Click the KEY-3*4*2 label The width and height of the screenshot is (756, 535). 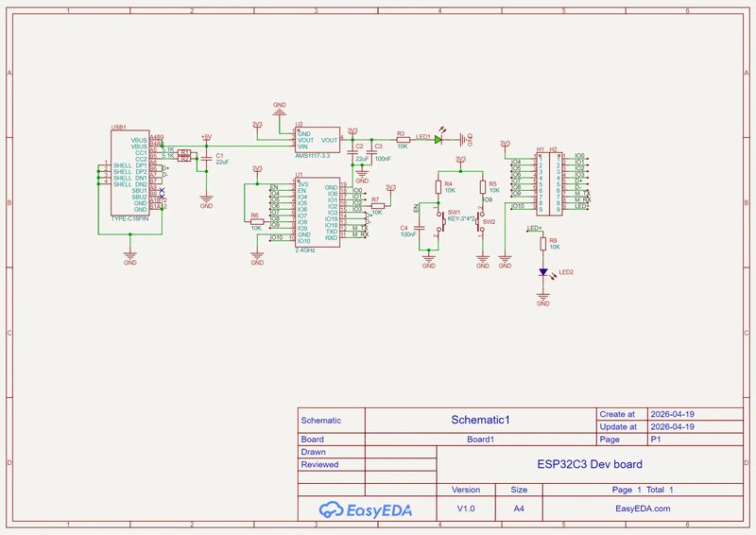[461, 218]
